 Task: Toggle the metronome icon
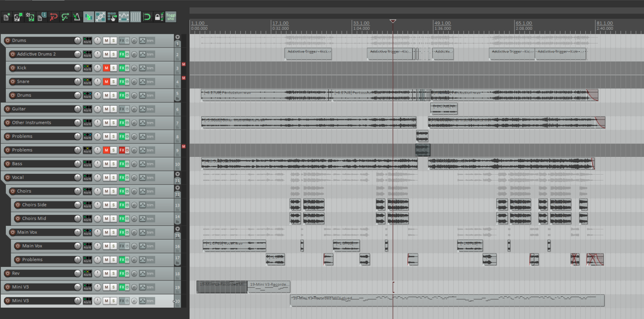tap(77, 17)
